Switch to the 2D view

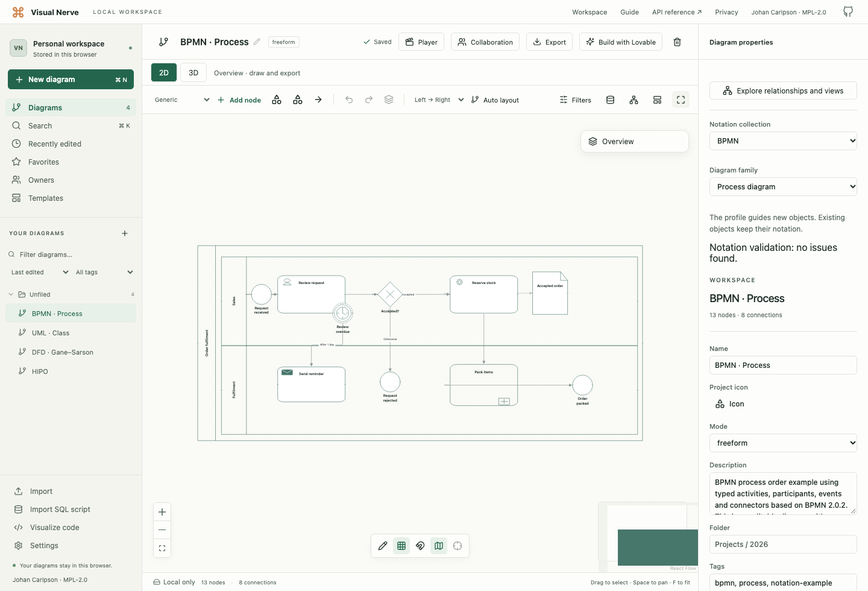point(164,72)
